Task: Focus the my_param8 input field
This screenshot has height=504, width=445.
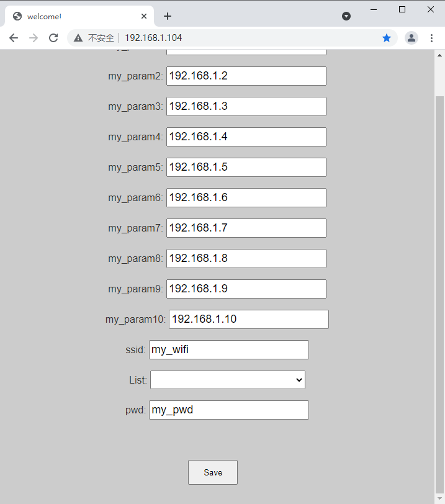Action: (246, 258)
